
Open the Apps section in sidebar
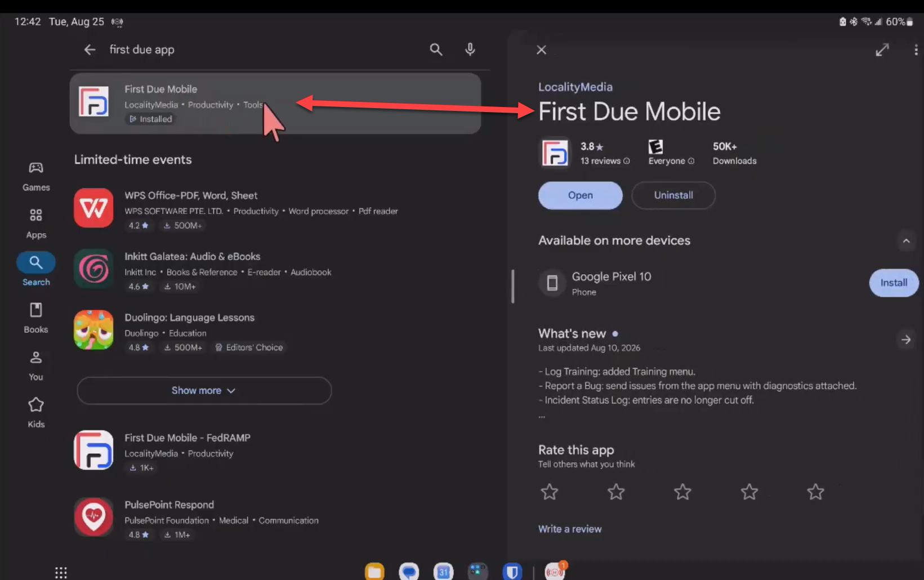36,224
